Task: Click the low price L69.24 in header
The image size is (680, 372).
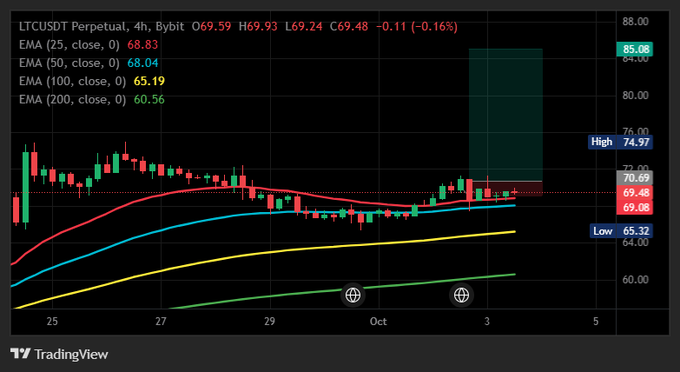Action: click(x=304, y=26)
